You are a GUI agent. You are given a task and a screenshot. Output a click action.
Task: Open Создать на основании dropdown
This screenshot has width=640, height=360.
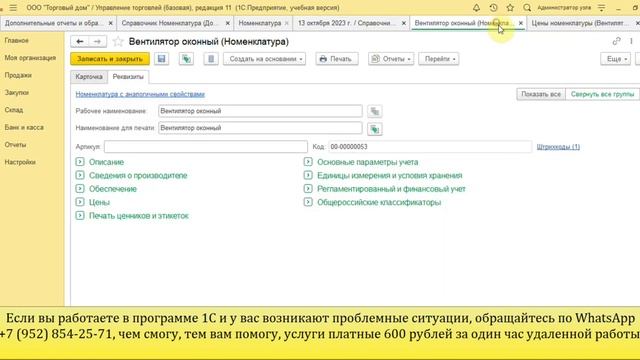point(264,59)
